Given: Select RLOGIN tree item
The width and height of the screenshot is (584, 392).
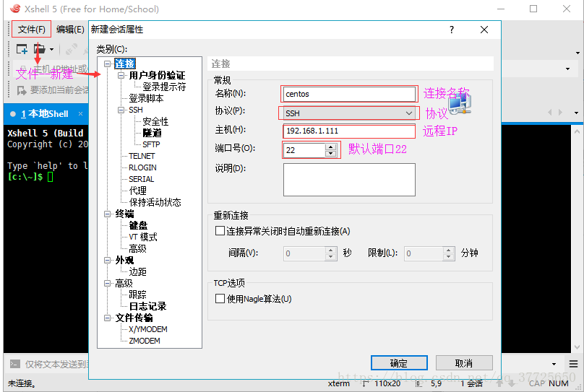Looking at the screenshot, I should [142, 167].
